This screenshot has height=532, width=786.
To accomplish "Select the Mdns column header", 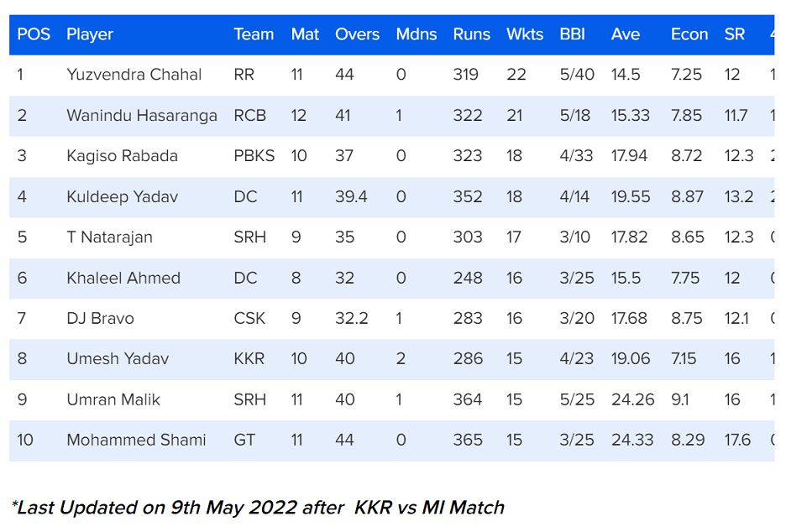I will tap(416, 34).
